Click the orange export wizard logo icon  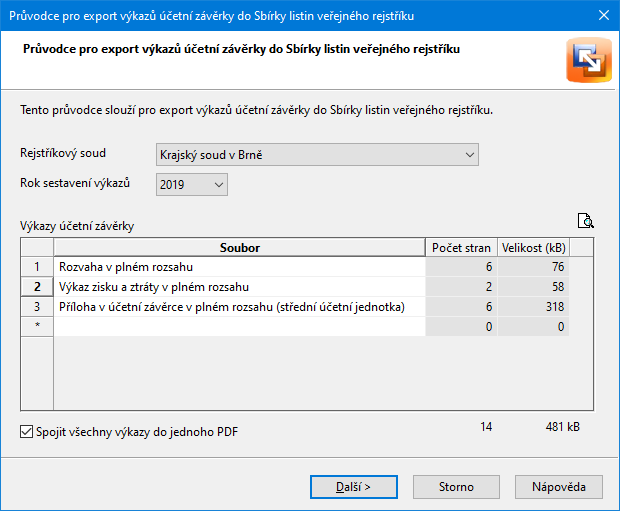pyautogui.click(x=589, y=60)
